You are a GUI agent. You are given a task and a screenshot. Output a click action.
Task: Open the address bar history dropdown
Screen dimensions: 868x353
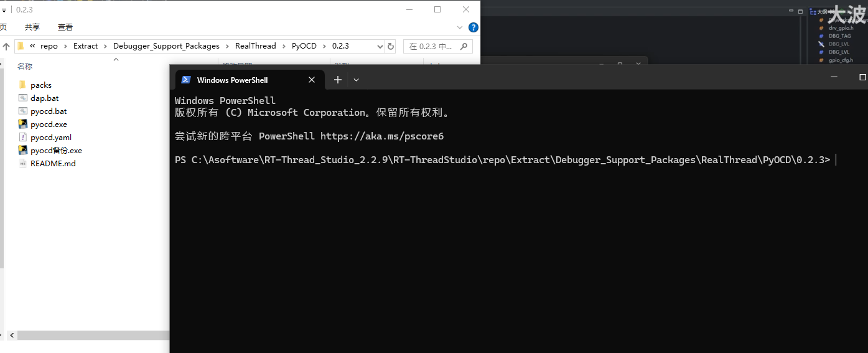pyautogui.click(x=380, y=46)
